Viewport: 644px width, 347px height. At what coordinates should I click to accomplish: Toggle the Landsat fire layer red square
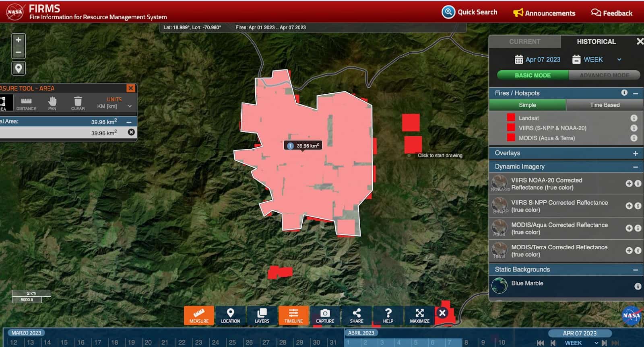point(511,117)
